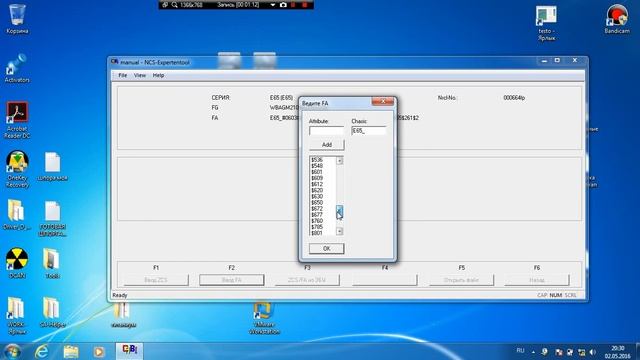Open OneKey Recovery desktop icon
This screenshot has width=640, height=360.
pos(17,169)
